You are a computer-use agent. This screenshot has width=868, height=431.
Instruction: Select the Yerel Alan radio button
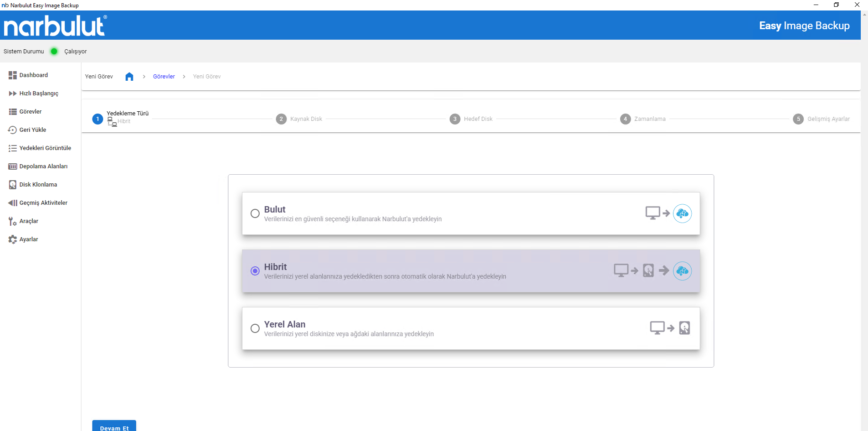[x=255, y=328]
